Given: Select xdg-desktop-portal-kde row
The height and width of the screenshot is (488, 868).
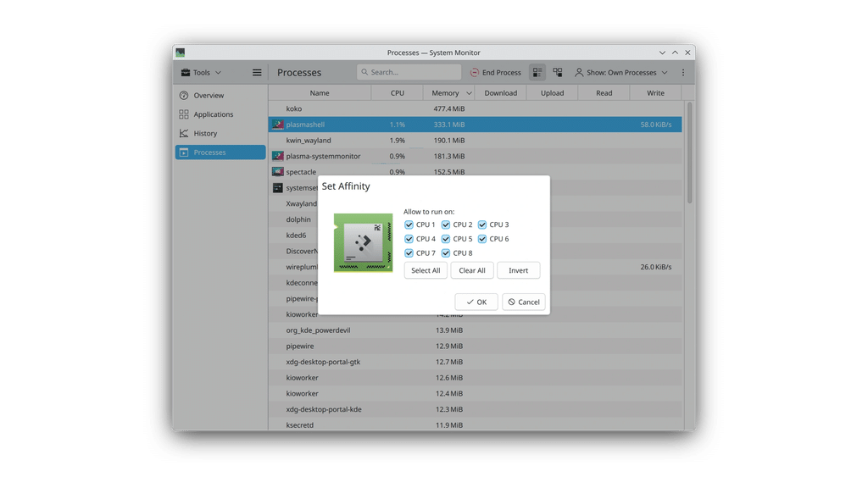Looking at the screenshot, I should click(x=475, y=409).
